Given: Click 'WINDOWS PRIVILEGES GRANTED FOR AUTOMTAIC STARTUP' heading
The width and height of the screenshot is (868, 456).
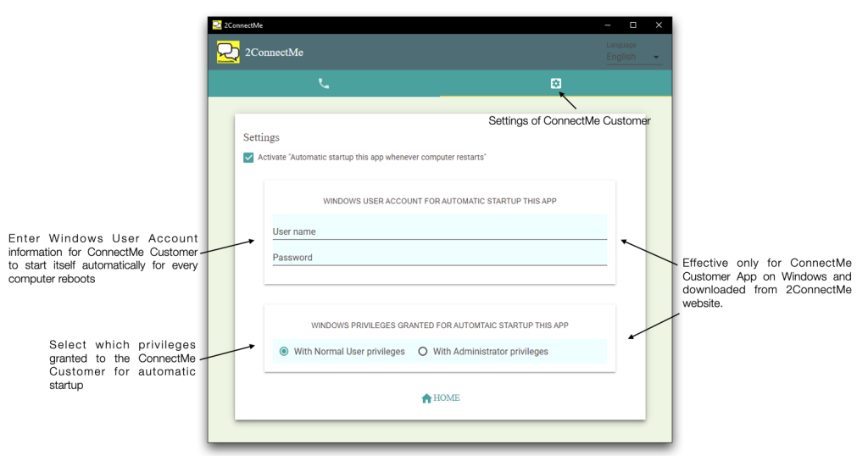Looking at the screenshot, I should [440, 325].
